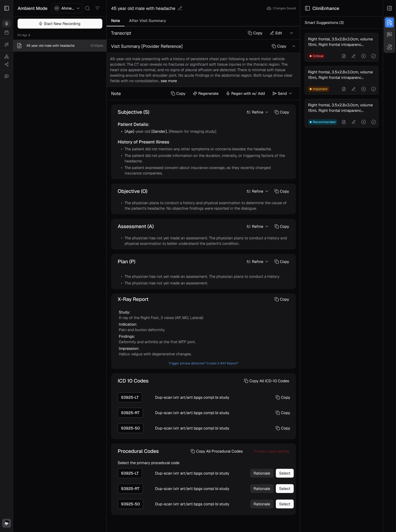Click the 93925-LT ICD 10 code chip

(130, 397)
